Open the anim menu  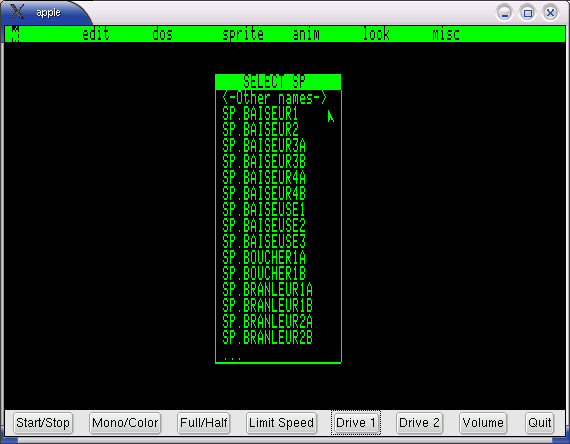click(306, 34)
